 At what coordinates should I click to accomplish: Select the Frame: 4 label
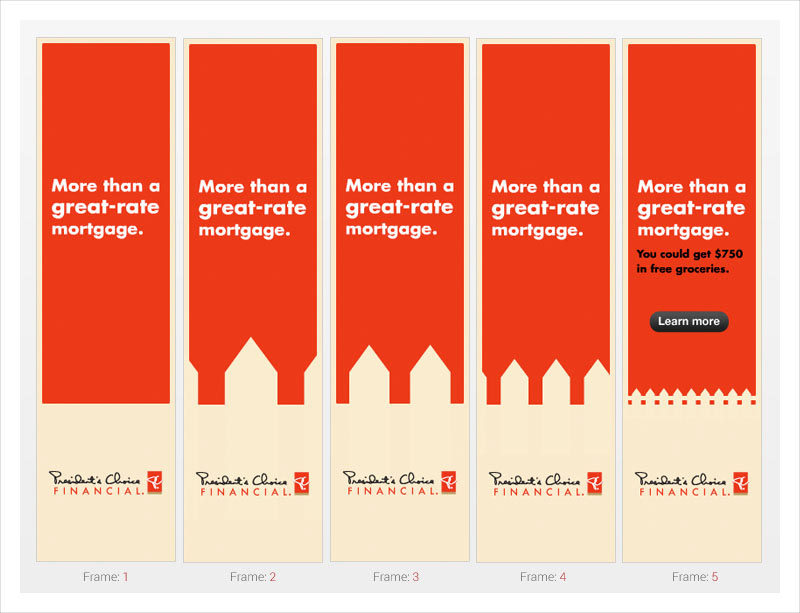(543, 577)
